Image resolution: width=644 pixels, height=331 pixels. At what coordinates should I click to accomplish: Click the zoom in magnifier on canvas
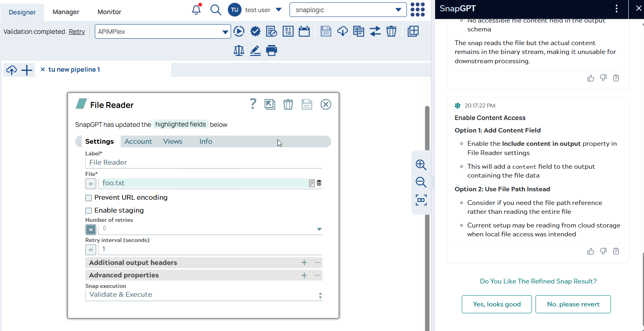pyautogui.click(x=421, y=165)
